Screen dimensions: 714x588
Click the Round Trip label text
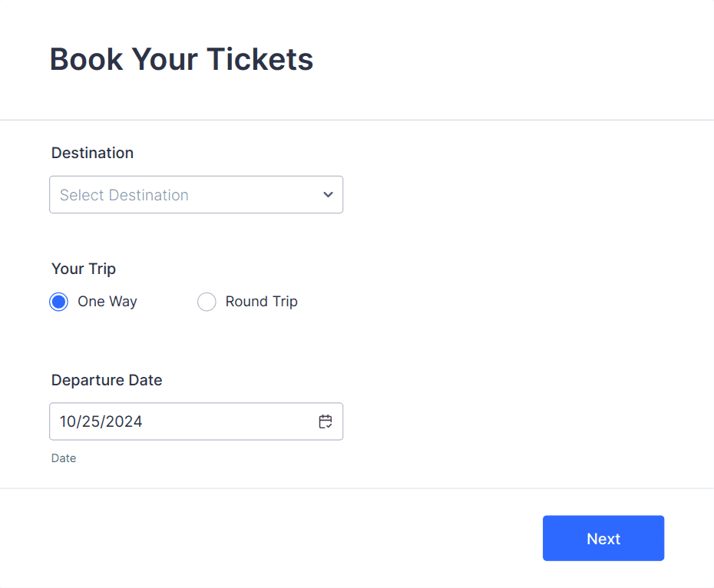[261, 302]
